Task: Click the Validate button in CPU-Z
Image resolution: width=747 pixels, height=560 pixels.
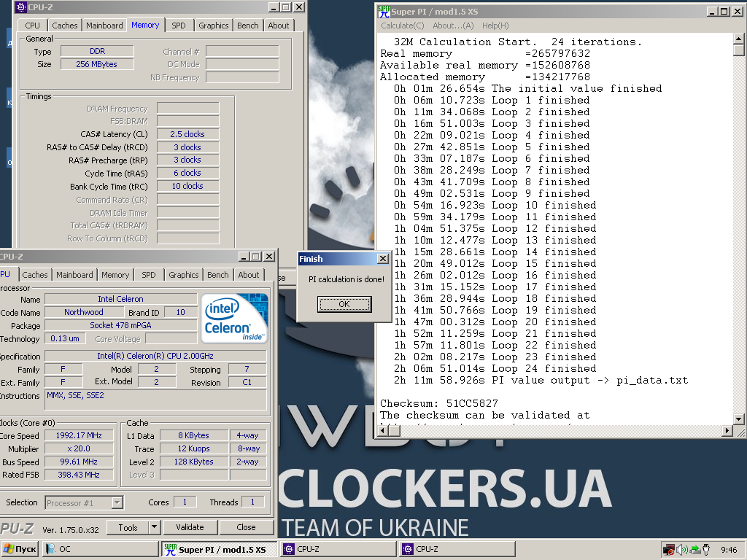Action: click(x=190, y=528)
